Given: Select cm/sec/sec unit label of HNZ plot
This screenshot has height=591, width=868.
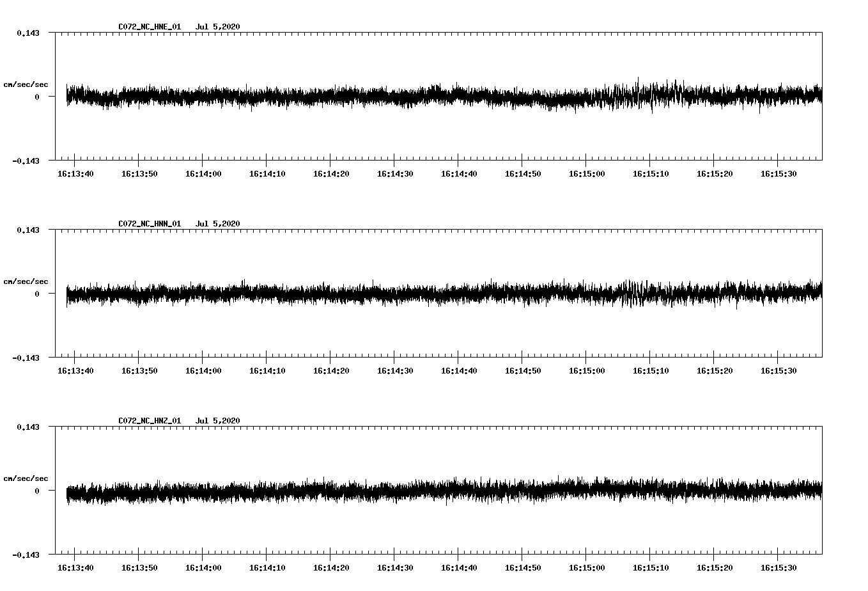Looking at the screenshot, I should (x=26, y=478).
